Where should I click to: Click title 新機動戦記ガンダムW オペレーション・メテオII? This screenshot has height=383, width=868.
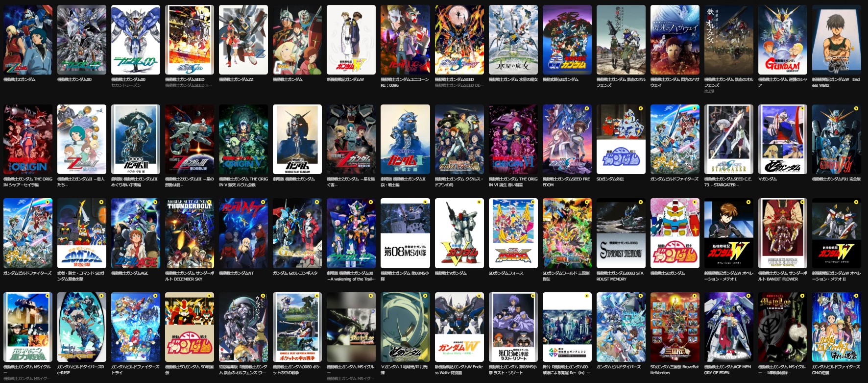click(836, 276)
